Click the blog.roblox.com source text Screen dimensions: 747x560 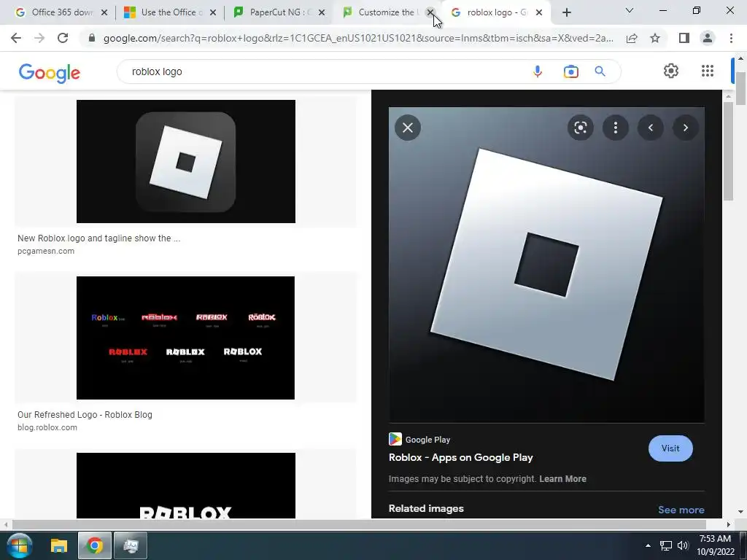click(x=47, y=427)
